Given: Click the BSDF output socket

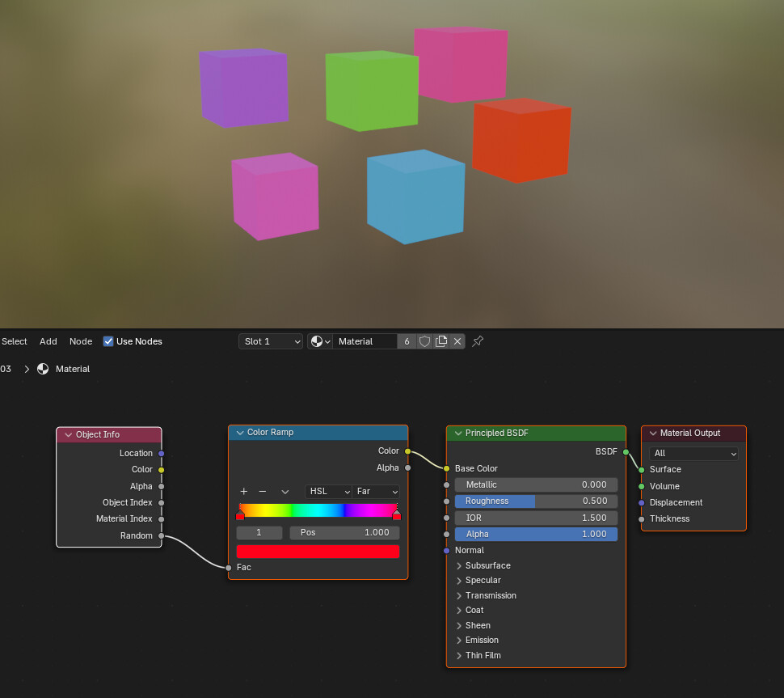Looking at the screenshot, I should click(x=626, y=452).
